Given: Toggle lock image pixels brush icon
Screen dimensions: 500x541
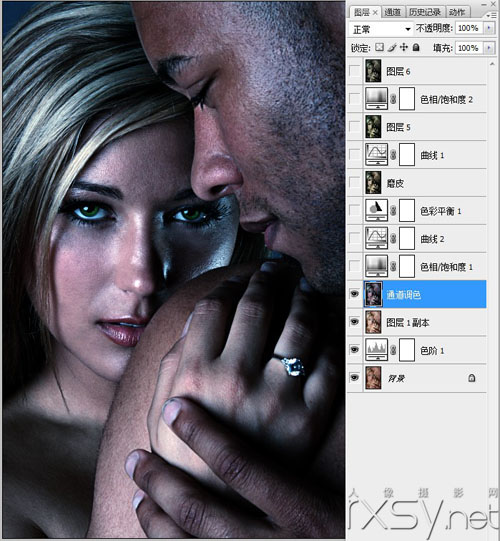Looking at the screenshot, I should click(392, 47).
